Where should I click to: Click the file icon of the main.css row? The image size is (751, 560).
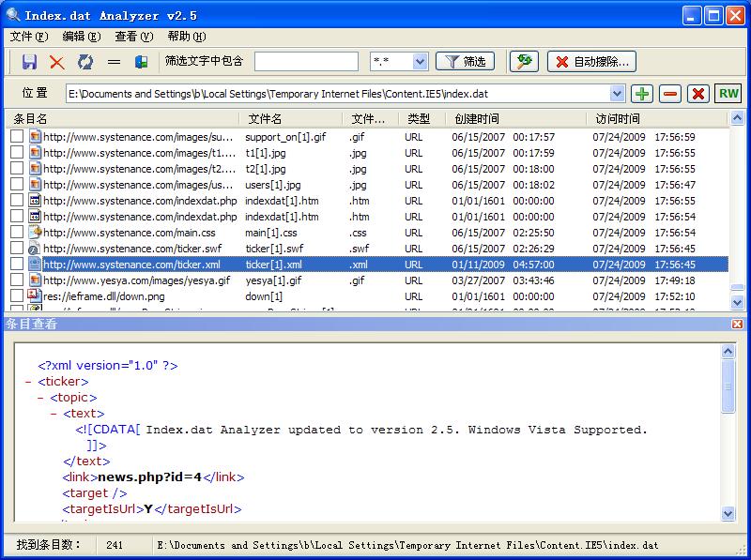coord(35,233)
